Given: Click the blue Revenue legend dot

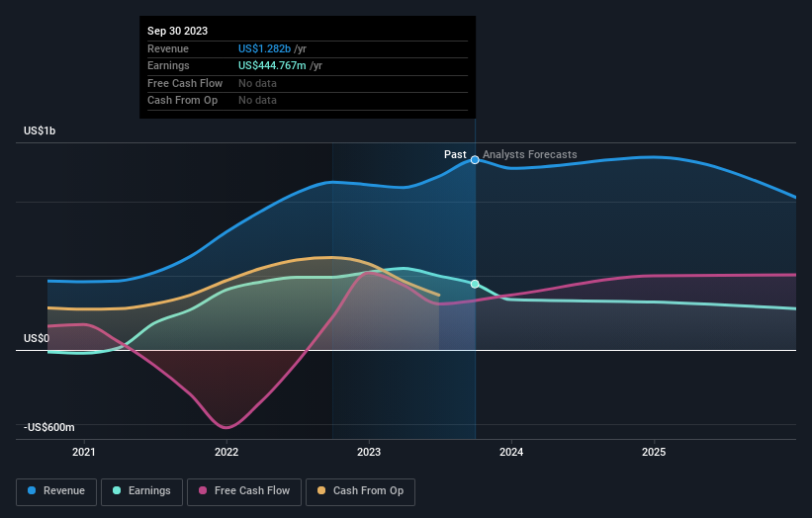Looking at the screenshot, I should click(x=32, y=490).
